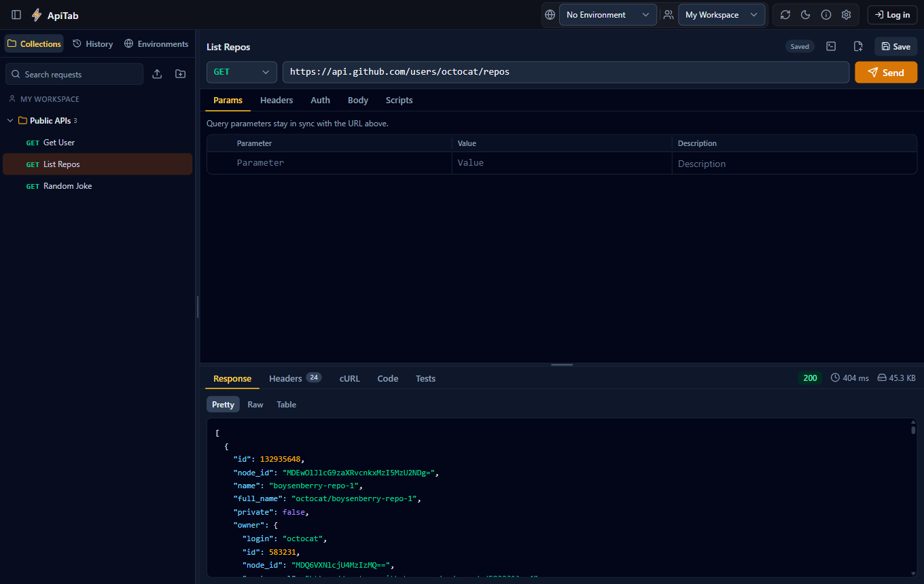Click the sync refresh icon
Image resolution: width=924 pixels, height=584 pixels.
point(785,15)
